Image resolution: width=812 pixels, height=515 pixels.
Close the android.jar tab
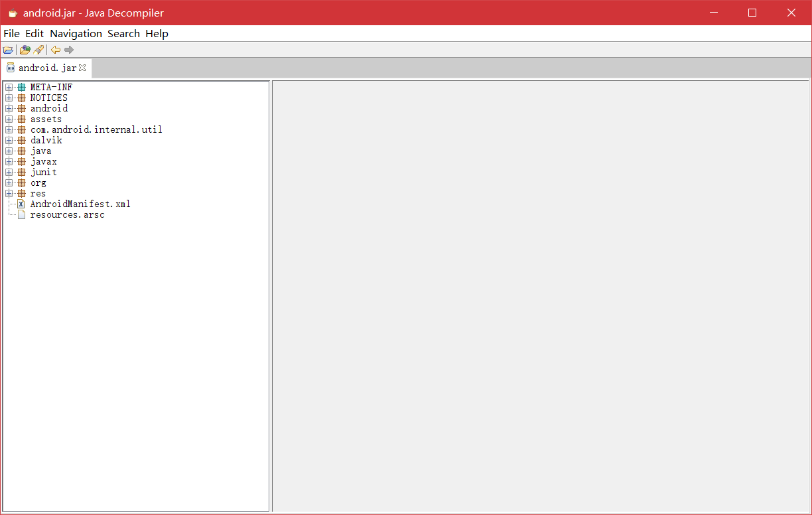(82, 68)
